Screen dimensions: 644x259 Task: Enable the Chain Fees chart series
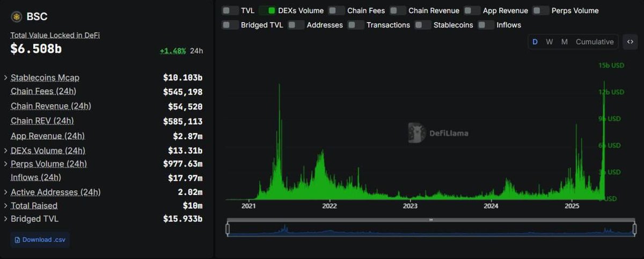[x=336, y=11]
